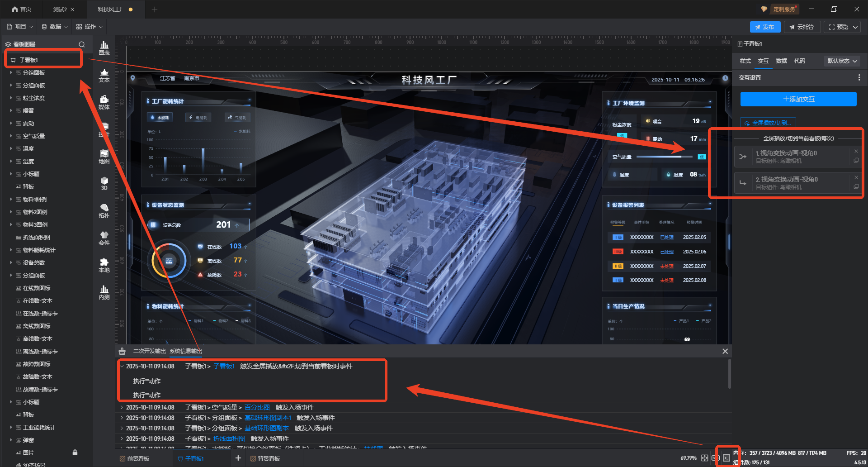868x467 pixels.
Task: Open the 默认状态 state dropdown
Action: tap(842, 61)
